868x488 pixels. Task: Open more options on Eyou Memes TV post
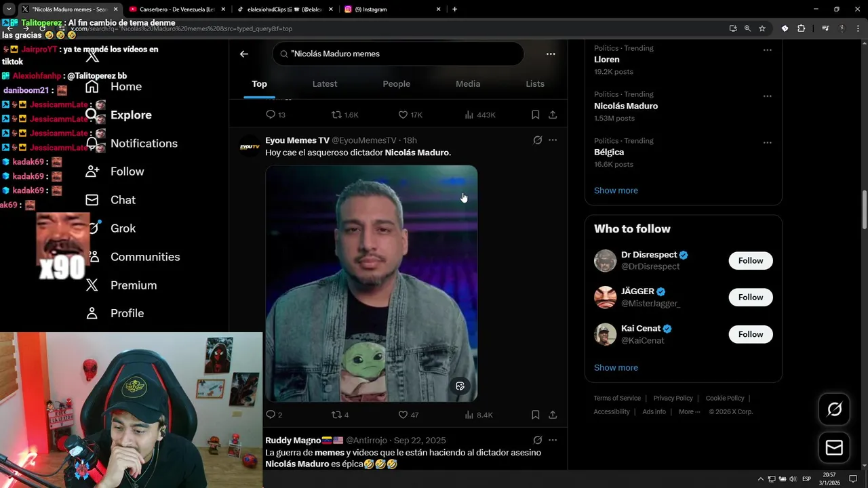[553, 140]
